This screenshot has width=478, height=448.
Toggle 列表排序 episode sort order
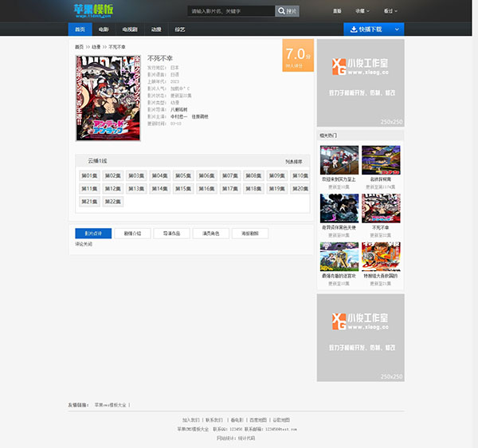pos(294,161)
